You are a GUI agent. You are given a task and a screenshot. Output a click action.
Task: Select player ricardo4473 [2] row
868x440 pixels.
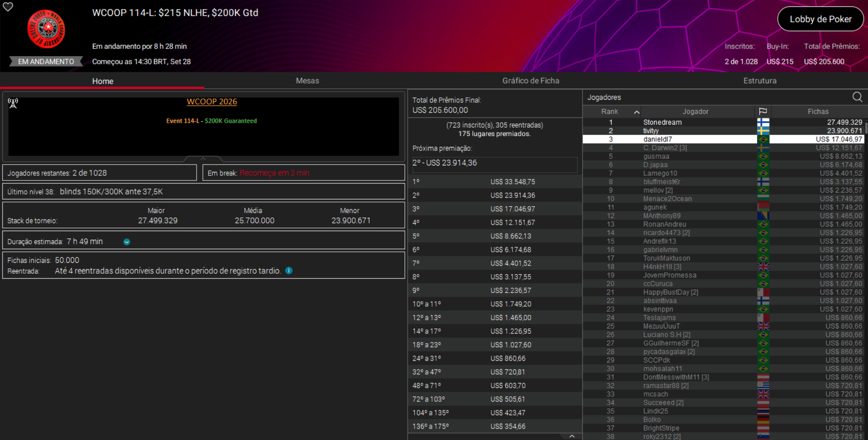[723, 233]
